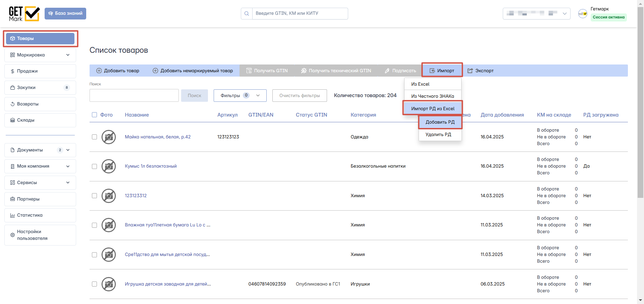Open the Фильтры dropdown

240,95
